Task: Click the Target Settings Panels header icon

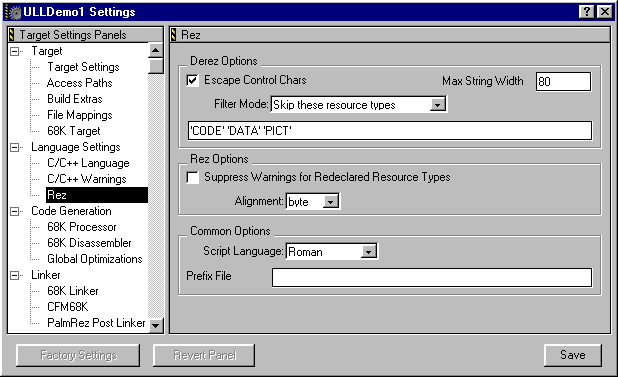Action: pos(12,35)
